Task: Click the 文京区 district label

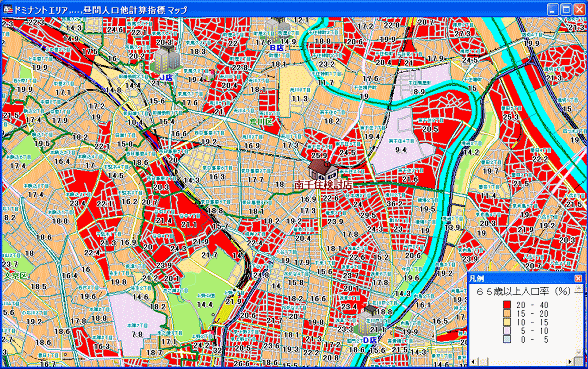Action: (x=16, y=275)
